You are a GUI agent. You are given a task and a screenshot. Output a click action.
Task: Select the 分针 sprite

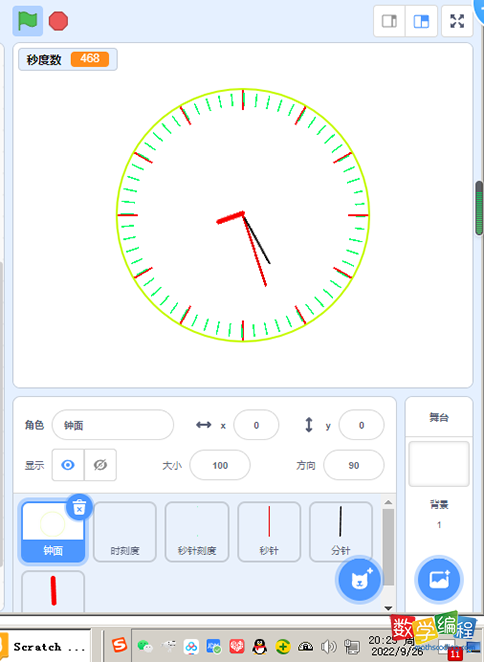point(341,532)
